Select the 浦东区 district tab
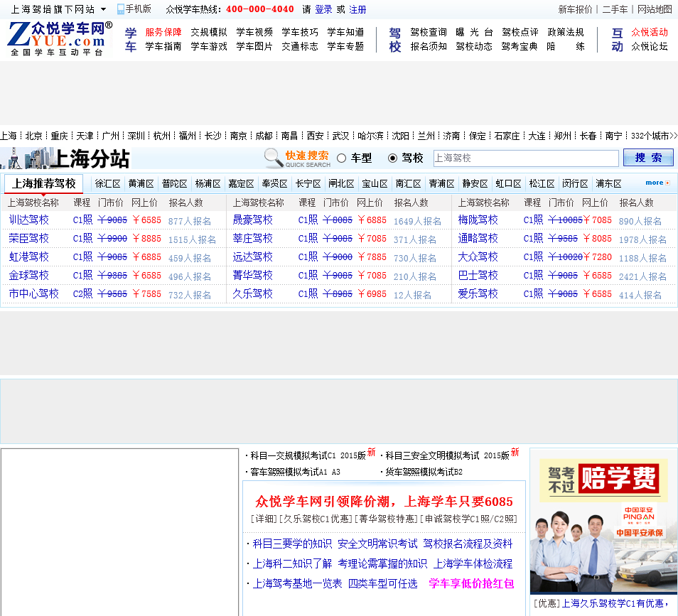678x616 pixels. pyautogui.click(x=608, y=184)
